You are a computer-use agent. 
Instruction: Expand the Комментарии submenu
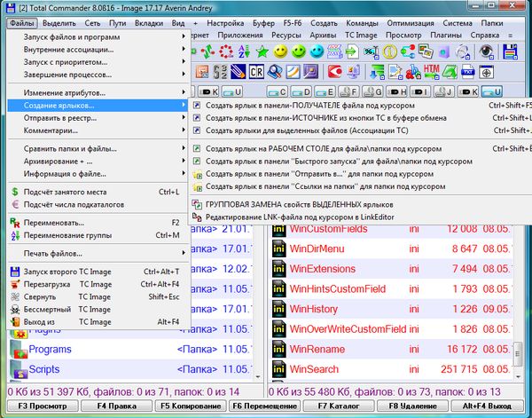pyautogui.click(x=98, y=130)
